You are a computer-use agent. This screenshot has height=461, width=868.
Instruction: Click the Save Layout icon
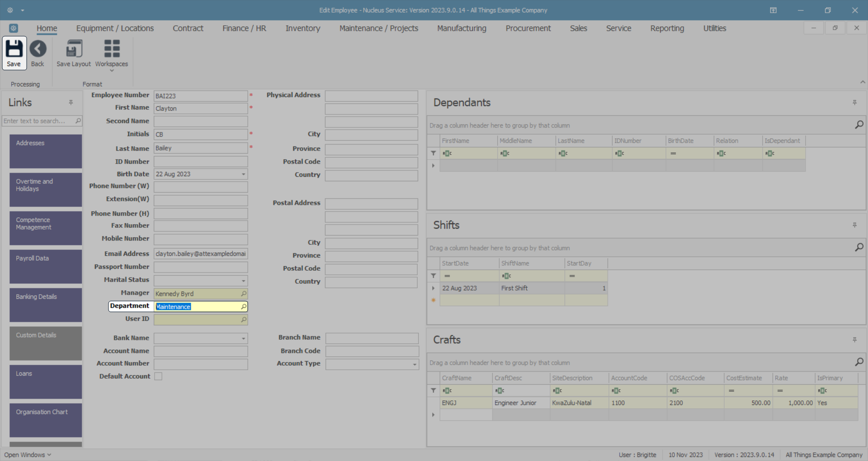[74, 49]
